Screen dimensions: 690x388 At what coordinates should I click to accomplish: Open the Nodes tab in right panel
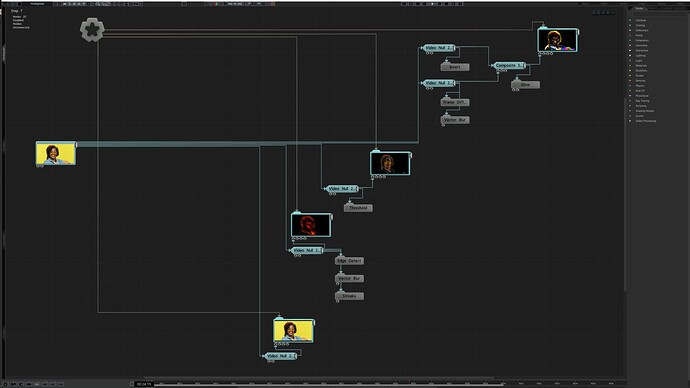pos(639,8)
